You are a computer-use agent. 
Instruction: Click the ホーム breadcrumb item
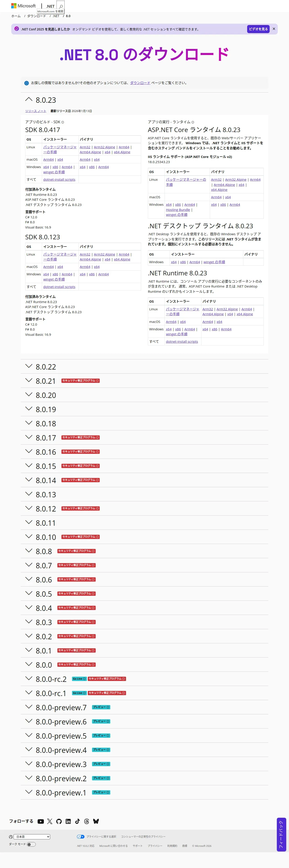(16, 16)
